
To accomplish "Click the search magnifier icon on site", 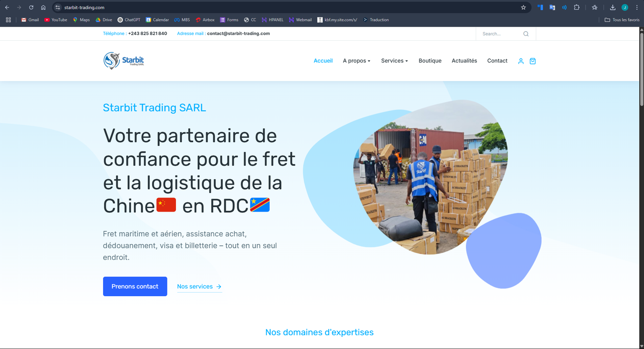I will [x=526, y=34].
